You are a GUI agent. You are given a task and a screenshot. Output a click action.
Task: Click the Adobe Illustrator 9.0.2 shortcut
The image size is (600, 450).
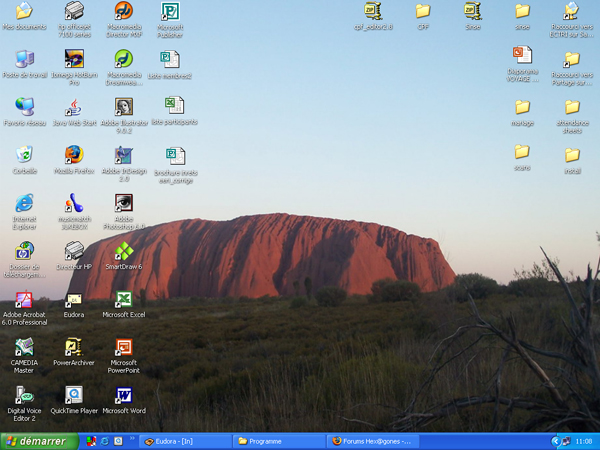123,107
